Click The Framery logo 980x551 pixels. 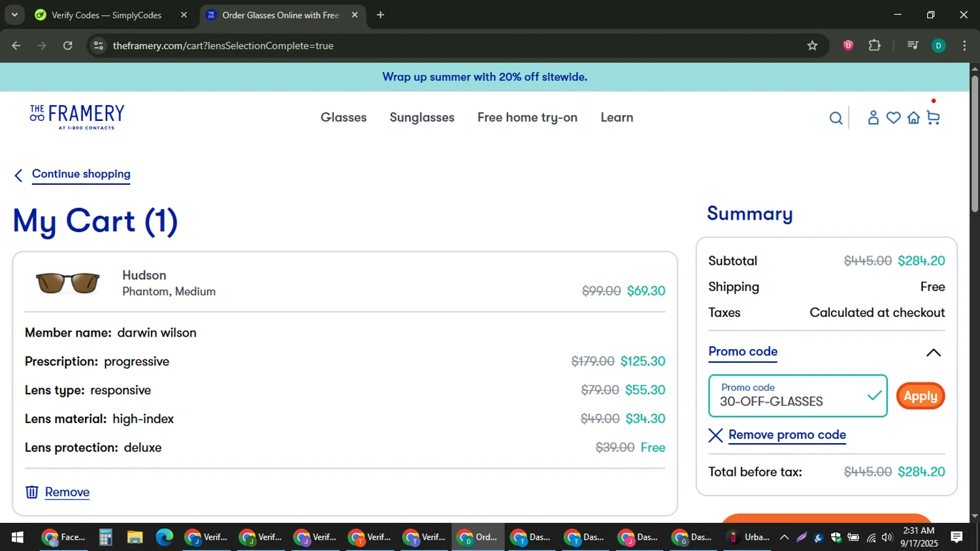tap(77, 117)
